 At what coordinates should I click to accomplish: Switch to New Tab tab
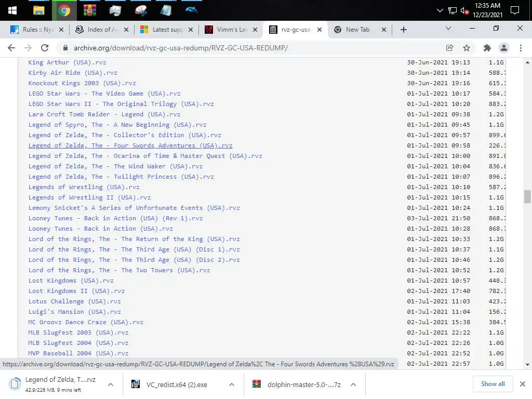[x=357, y=30]
